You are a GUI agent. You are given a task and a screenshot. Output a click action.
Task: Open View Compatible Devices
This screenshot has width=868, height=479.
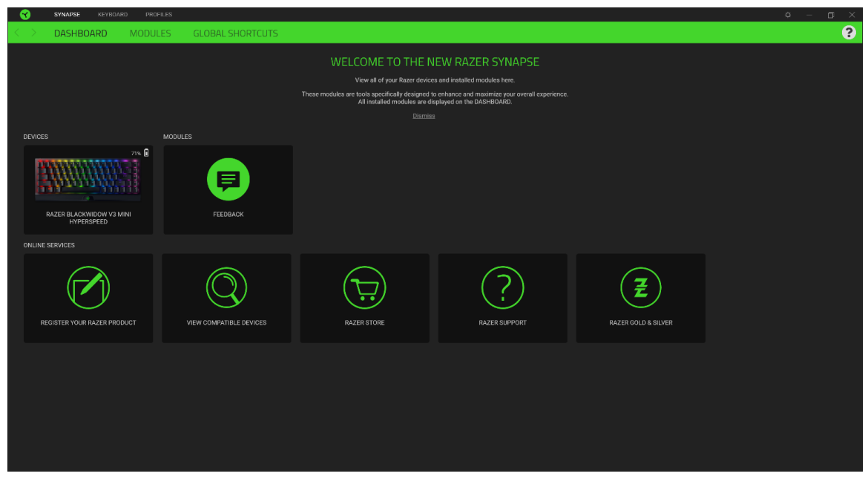point(226,288)
